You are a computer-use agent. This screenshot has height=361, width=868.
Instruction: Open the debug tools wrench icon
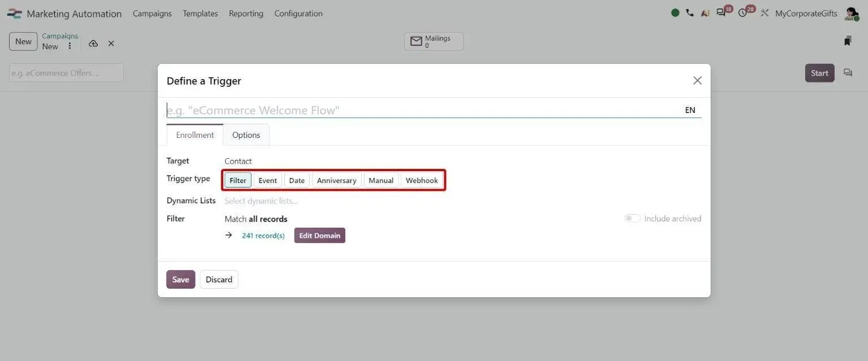click(x=765, y=13)
